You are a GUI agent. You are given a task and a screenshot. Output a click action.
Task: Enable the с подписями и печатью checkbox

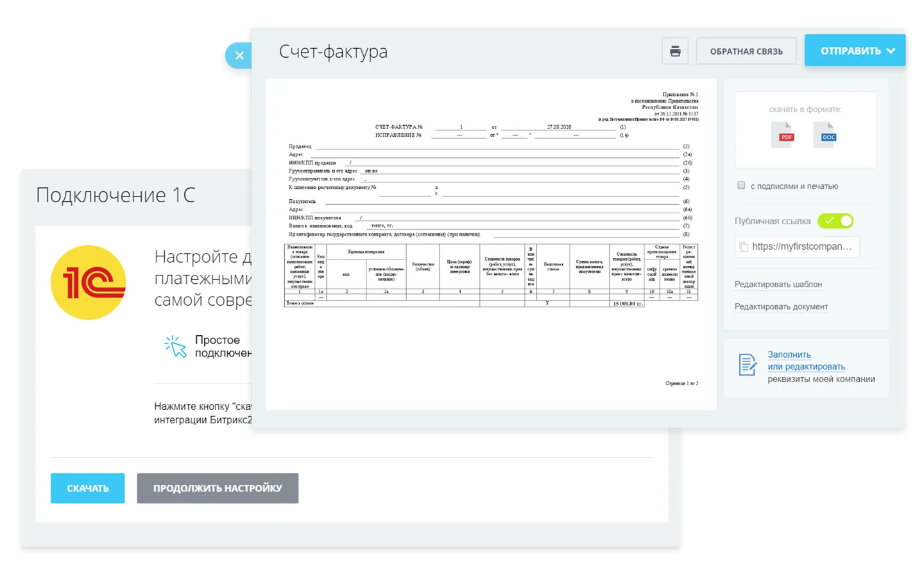tap(742, 186)
